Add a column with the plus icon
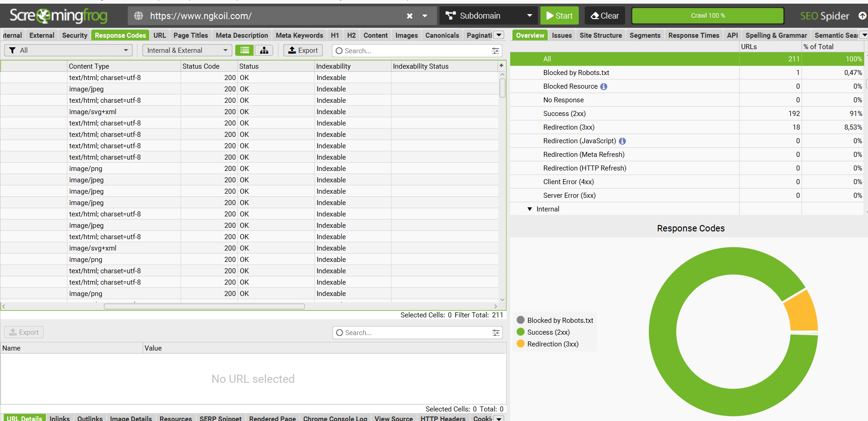Image resolution: width=868 pixels, height=421 pixels. [502, 65]
